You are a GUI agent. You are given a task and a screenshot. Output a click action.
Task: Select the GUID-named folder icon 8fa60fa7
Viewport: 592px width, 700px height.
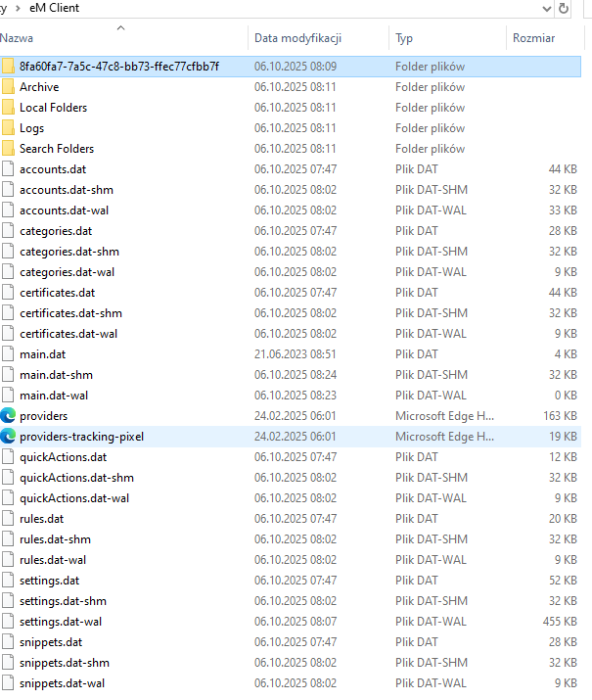coord(9,67)
